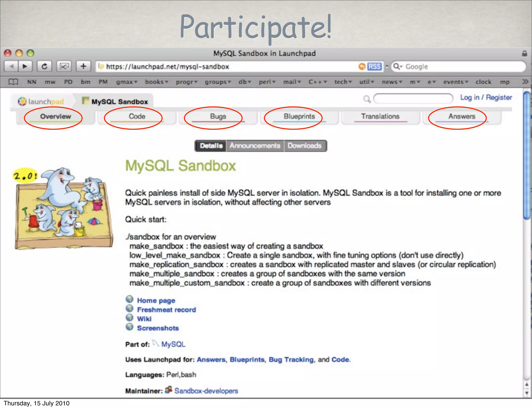Add a bookmark with the plus button
The image size is (532, 409).
(83, 66)
